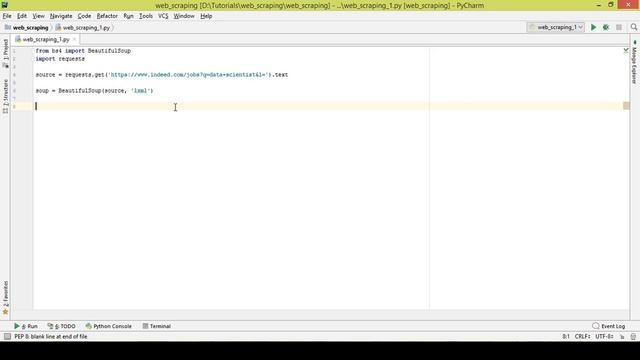Change line separator CRLF in status bar
Screen dimensions: 640x360
(x=582, y=337)
